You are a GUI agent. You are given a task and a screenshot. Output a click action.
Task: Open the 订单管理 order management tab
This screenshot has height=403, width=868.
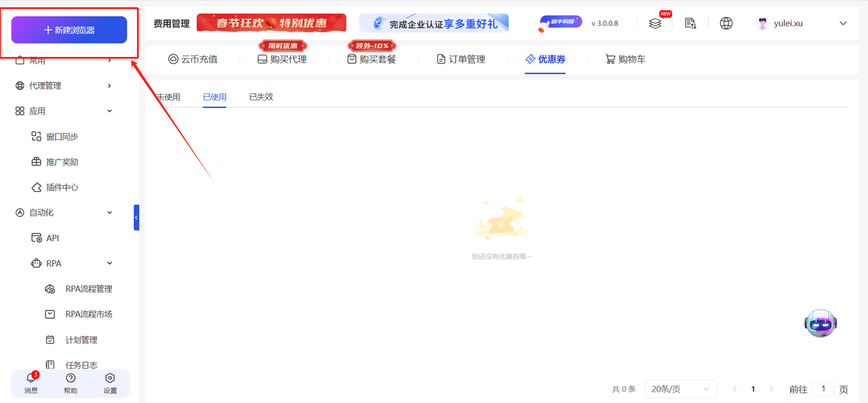click(462, 59)
